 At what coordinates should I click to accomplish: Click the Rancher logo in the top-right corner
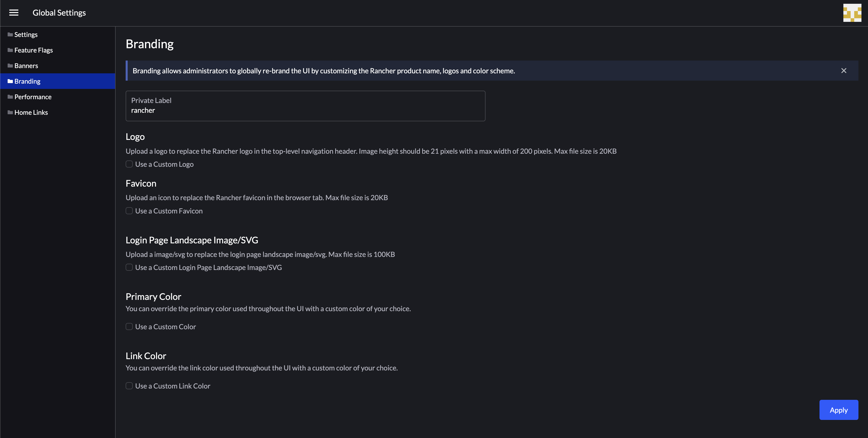pyautogui.click(x=852, y=13)
